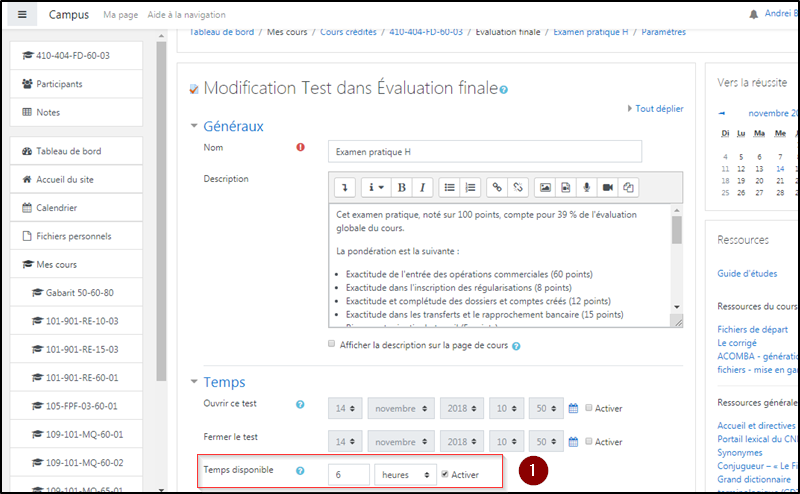The width and height of the screenshot is (800, 494).
Task: Click the insert image icon
Action: click(545, 187)
